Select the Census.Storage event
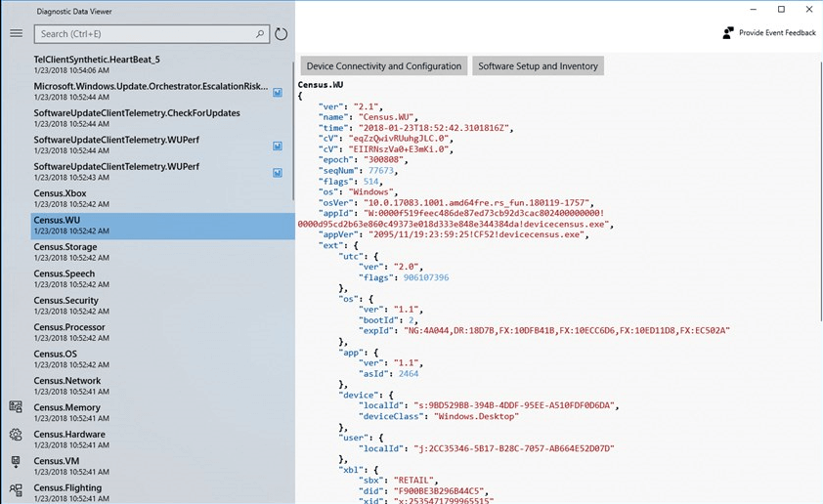 click(x=162, y=252)
